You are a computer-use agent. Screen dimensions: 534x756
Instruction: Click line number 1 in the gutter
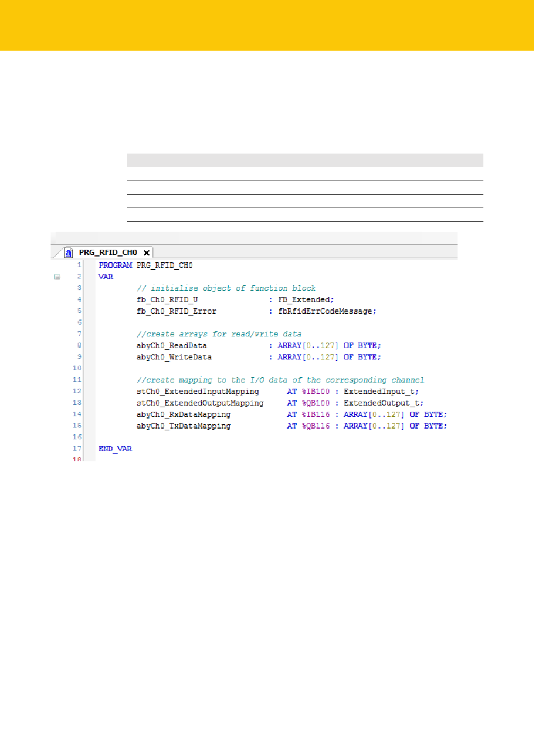point(79,265)
